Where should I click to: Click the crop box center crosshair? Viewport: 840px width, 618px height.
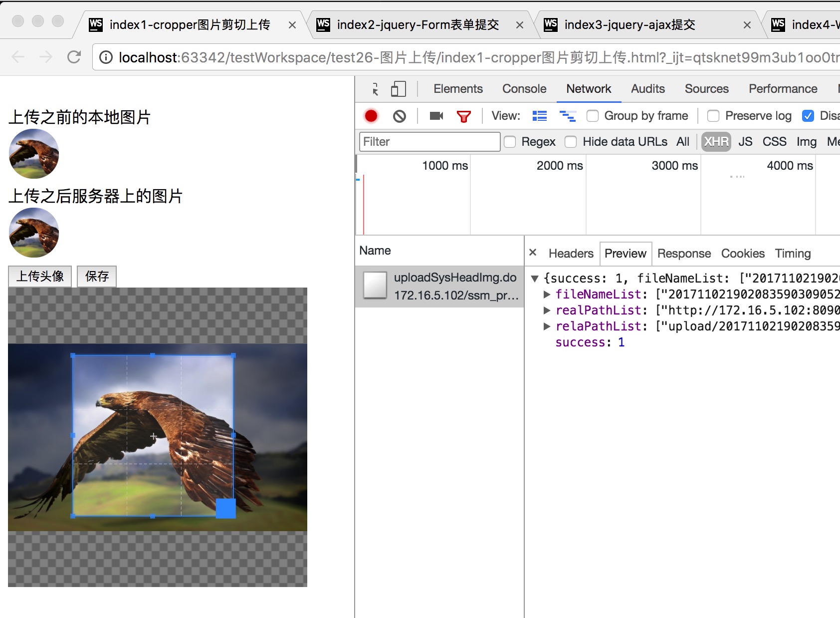coord(154,436)
